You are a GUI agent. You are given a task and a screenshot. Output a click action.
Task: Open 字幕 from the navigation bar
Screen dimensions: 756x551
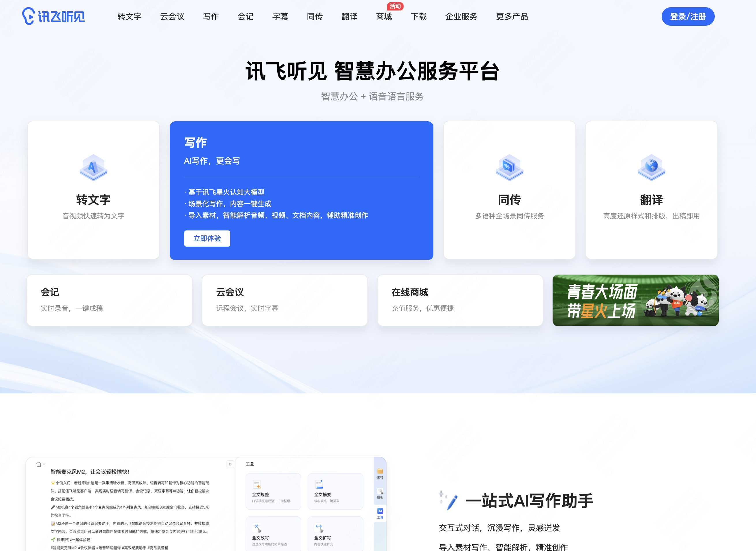[280, 16]
